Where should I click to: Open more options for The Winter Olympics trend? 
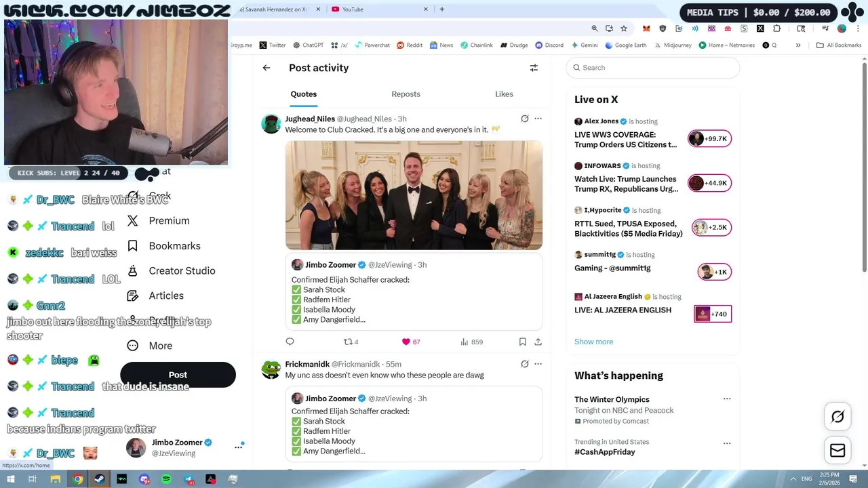(x=727, y=399)
